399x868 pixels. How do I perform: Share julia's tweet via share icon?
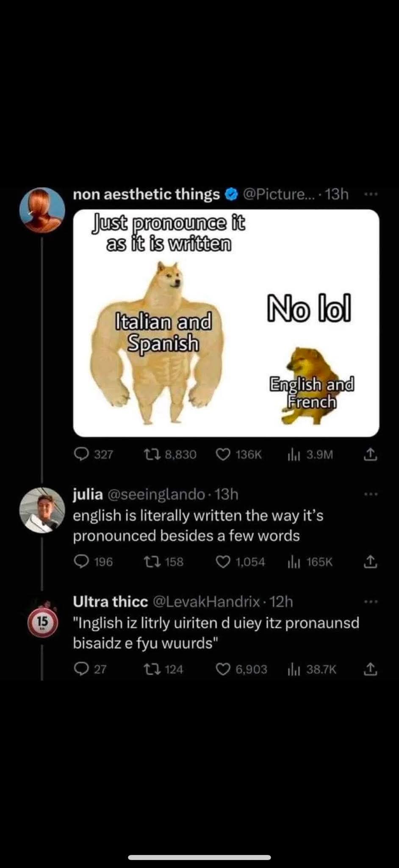click(370, 561)
